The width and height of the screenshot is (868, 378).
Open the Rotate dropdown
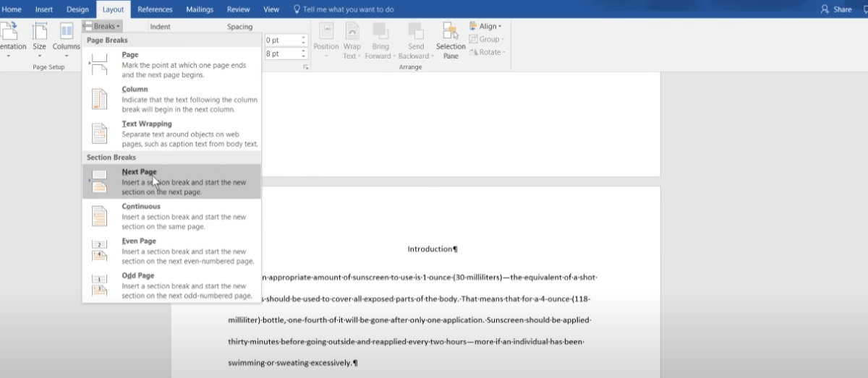click(x=488, y=52)
